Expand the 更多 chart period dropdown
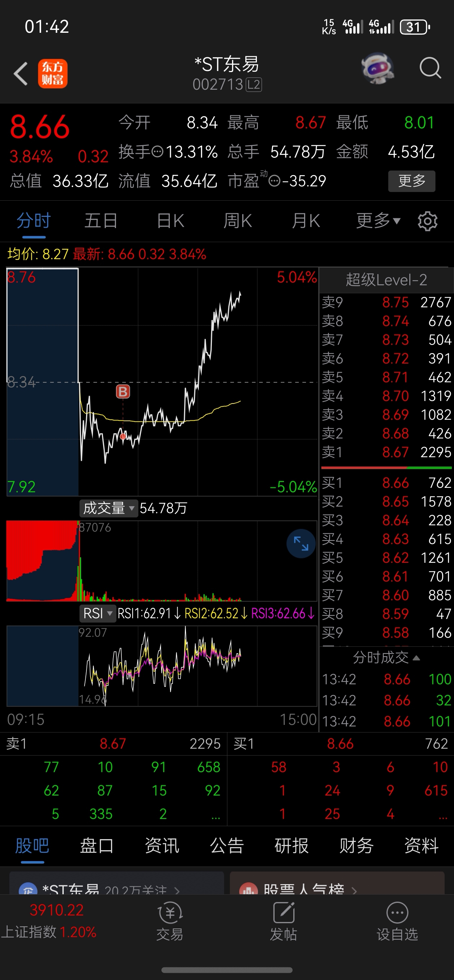 pos(378,220)
